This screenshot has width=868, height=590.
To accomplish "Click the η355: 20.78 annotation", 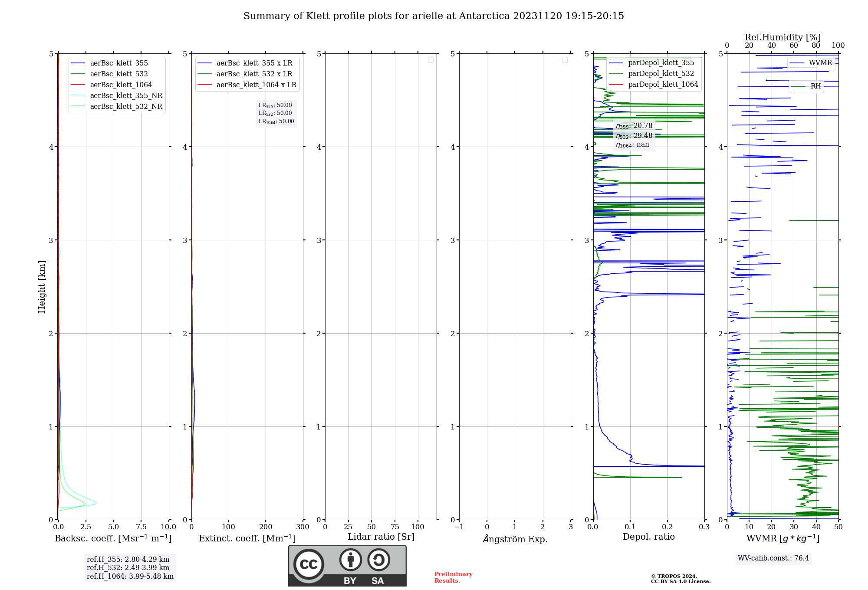I will 634,126.
